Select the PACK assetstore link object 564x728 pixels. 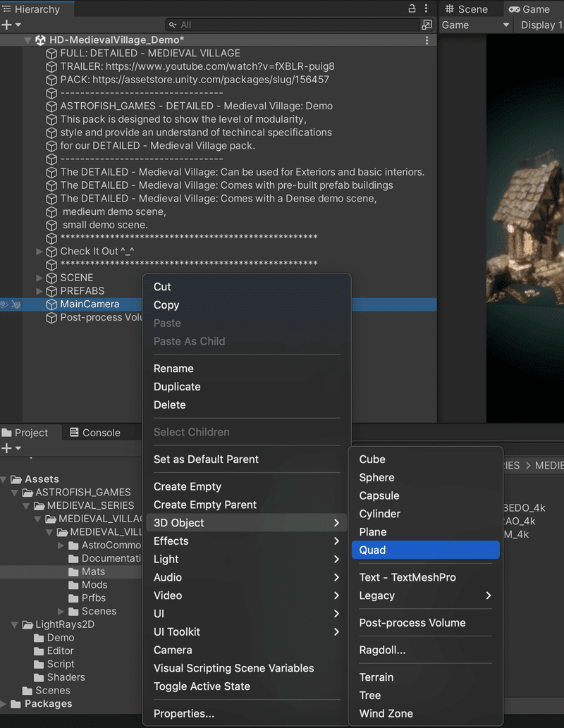pyautogui.click(x=194, y=80)
